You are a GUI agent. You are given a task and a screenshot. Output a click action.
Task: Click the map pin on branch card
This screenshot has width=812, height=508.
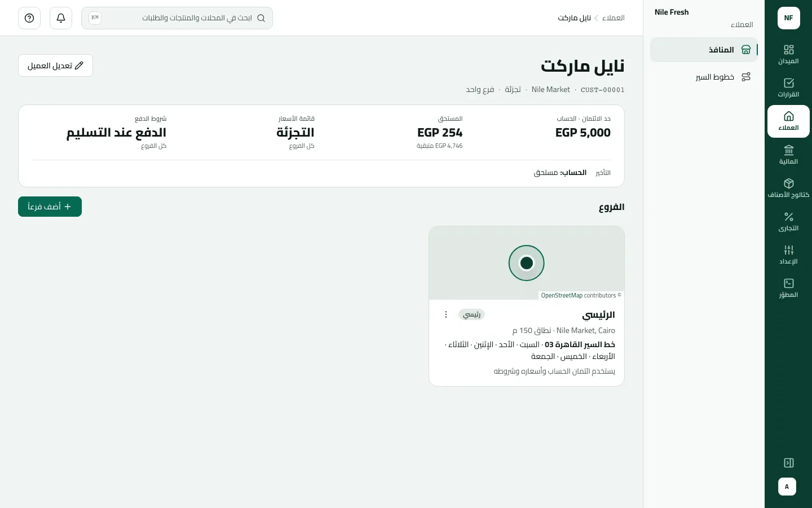click(527, 263)
